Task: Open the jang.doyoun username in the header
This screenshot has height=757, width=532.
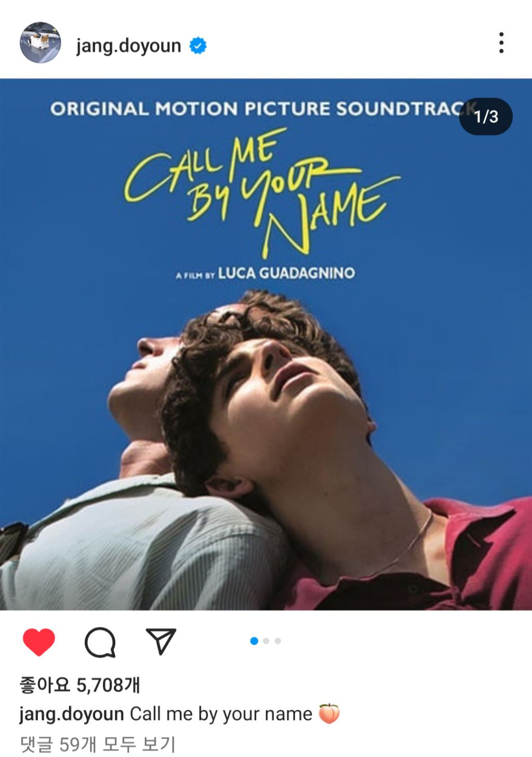Action: point(128,46)
